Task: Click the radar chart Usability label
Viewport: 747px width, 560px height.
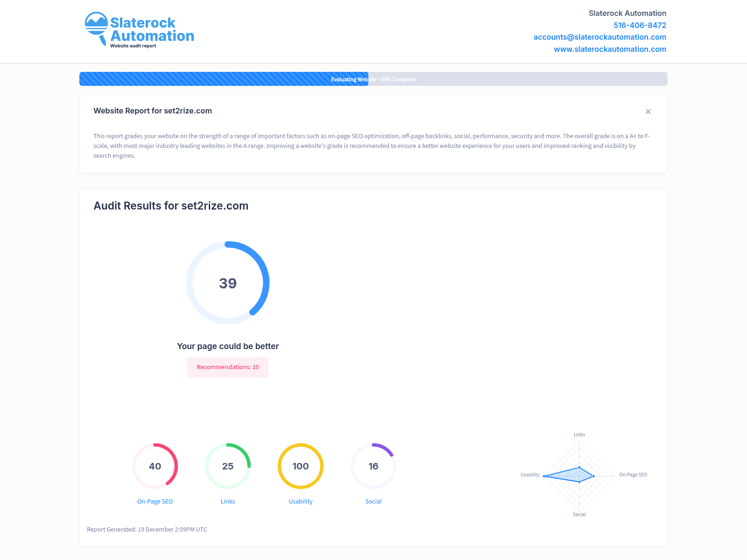Action: point(530,475)
